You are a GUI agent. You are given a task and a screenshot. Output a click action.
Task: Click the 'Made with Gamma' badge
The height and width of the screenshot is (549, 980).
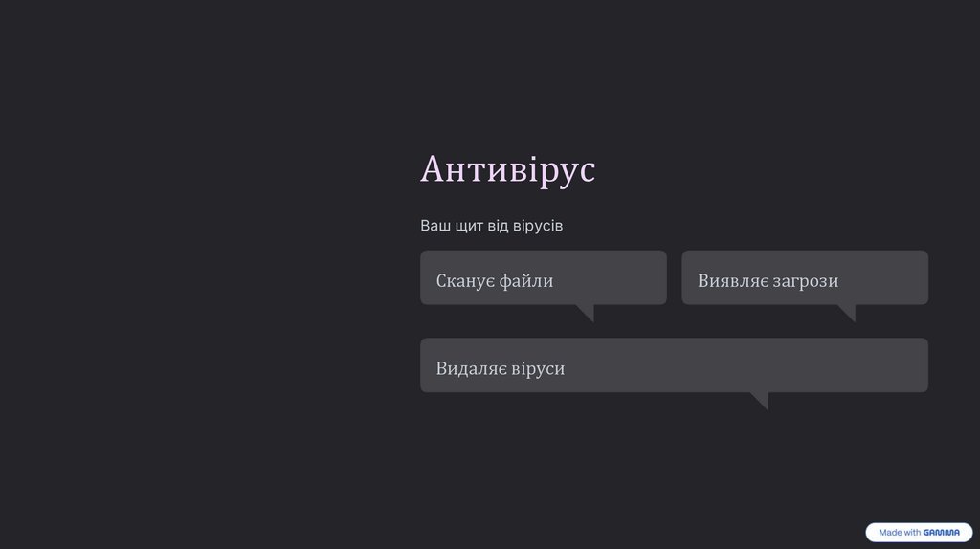[919, 532]
